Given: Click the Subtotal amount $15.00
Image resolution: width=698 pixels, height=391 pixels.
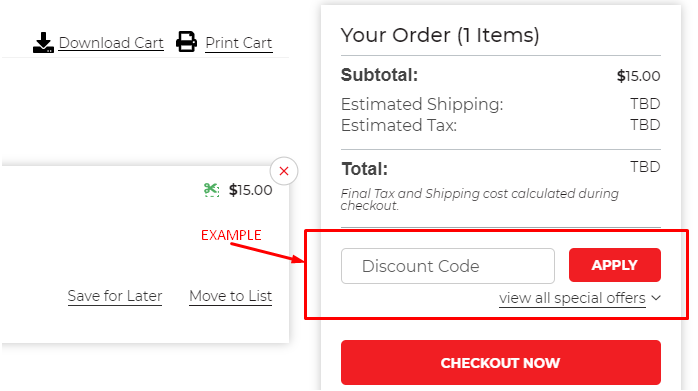Looking at the screenshot, I should click(638, 76).
